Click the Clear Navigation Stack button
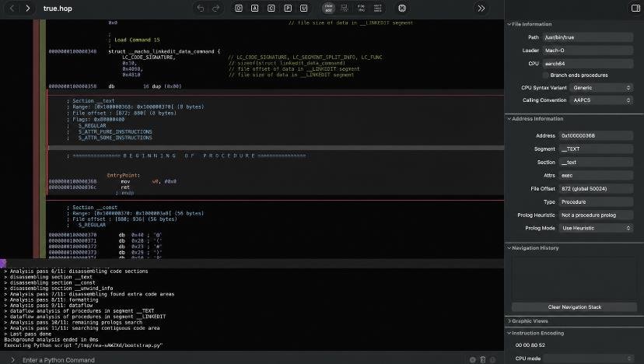The height and width of the screenshot is (364, 644). 574,307
